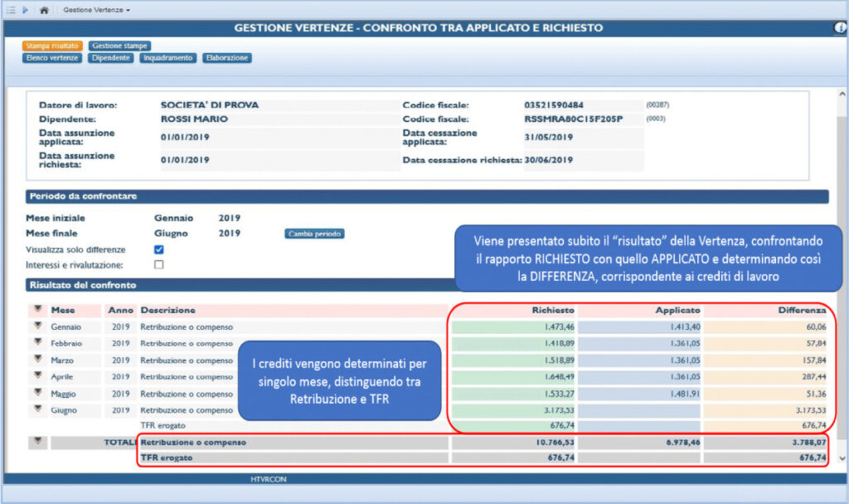Expand the Giugno row arrow
This screenshot has height=504, width=849.
tap(38, 409)
